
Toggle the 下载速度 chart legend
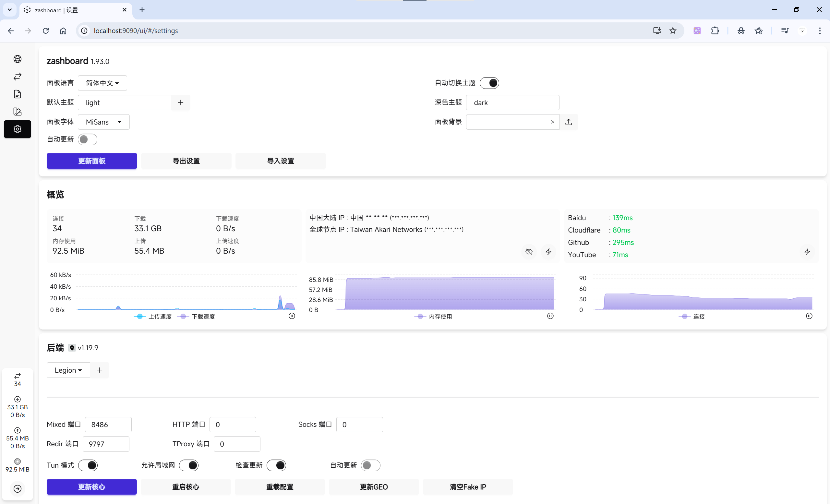[x=196, y=316]
